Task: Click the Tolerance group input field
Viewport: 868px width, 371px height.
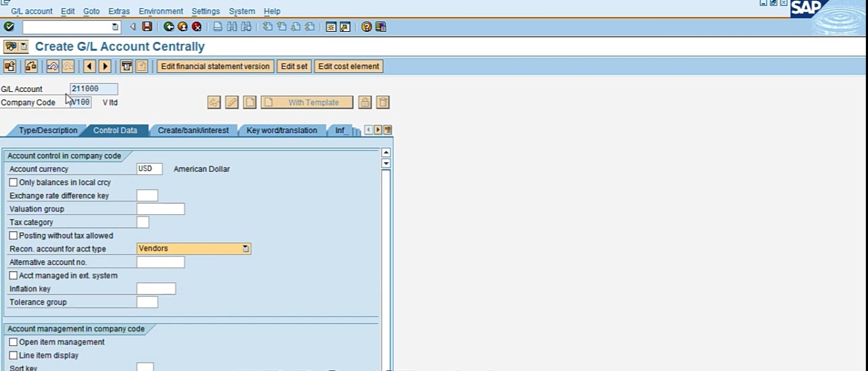Action: (147, 302)
